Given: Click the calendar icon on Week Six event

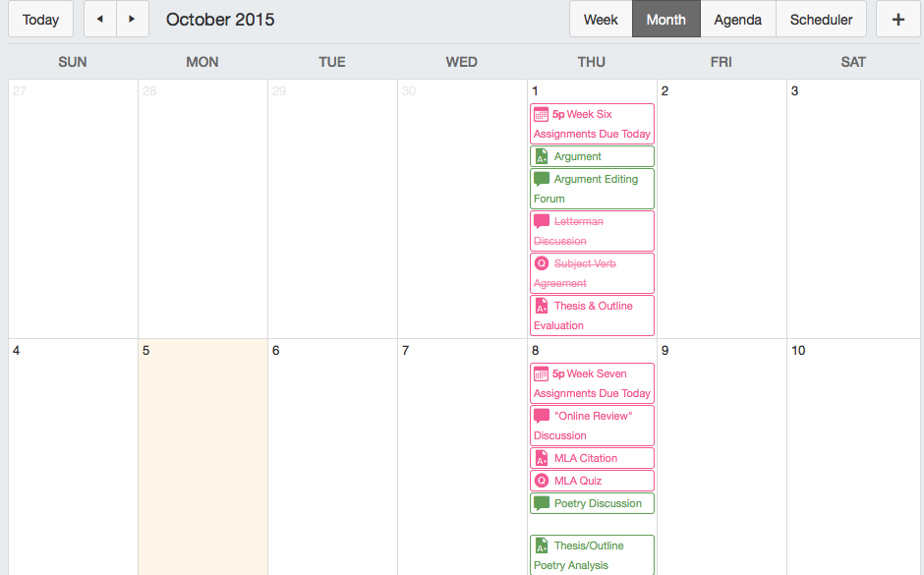Looking at the screenshot, I should point(541,114).
